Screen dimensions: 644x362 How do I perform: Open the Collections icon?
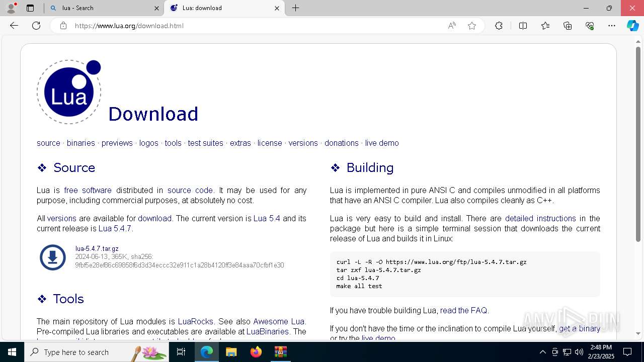point(568,26)
